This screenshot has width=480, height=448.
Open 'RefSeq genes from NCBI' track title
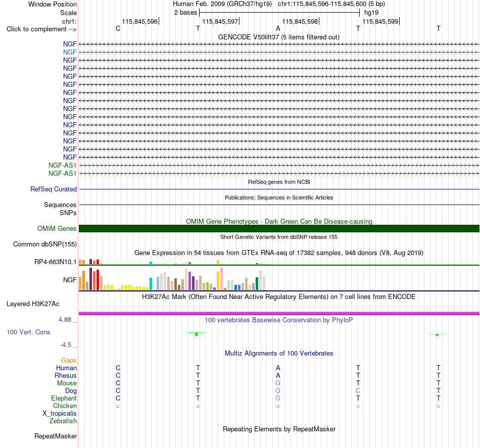(279, 182)
